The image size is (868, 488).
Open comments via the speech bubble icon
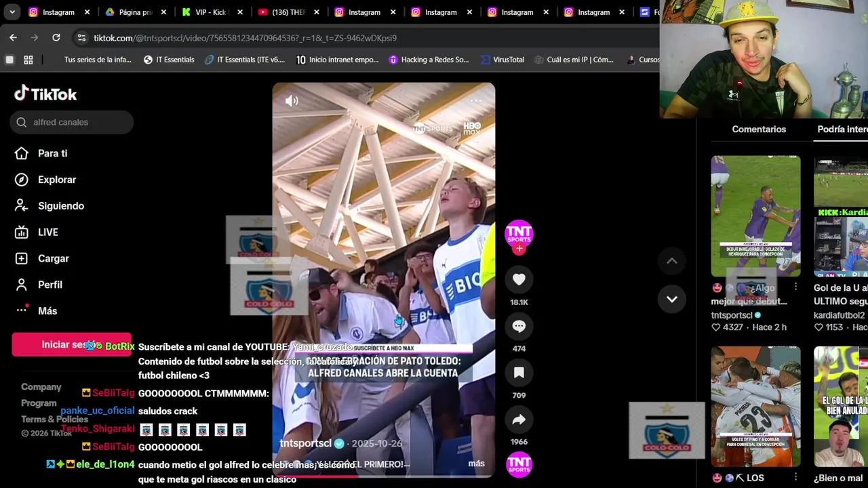point(519,326)
